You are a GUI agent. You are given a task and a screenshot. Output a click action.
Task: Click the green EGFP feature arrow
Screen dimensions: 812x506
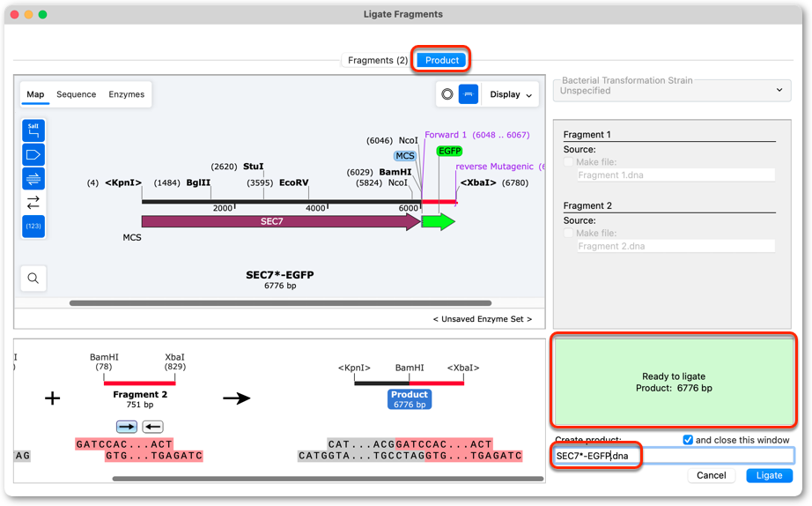point(439,222)
